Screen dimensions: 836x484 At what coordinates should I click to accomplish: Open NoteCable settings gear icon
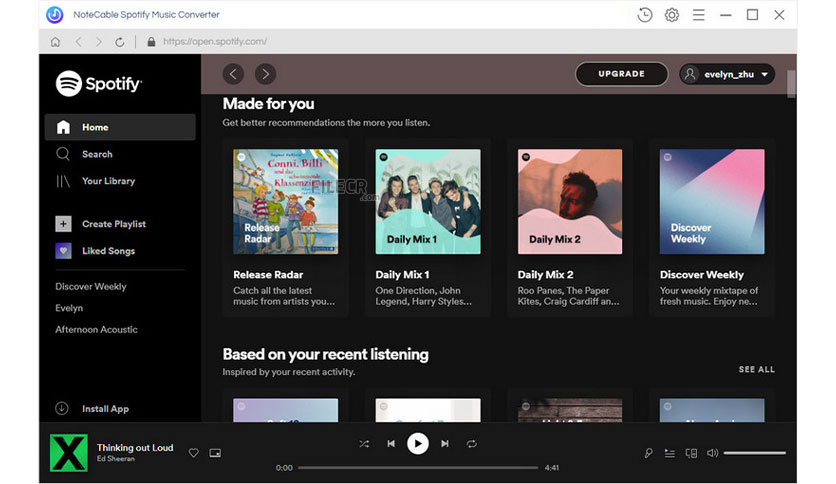pos(672,15)
